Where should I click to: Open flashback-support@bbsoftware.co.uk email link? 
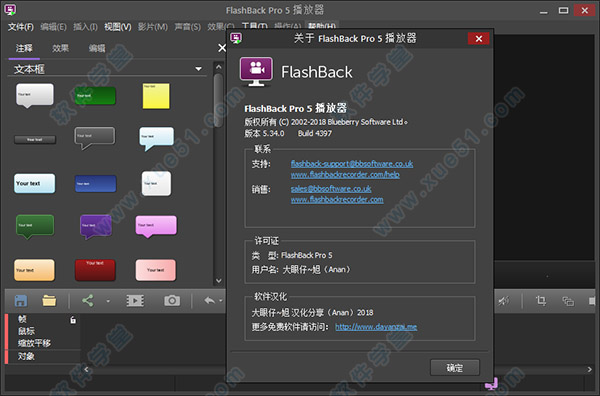[x=352, y=164]
